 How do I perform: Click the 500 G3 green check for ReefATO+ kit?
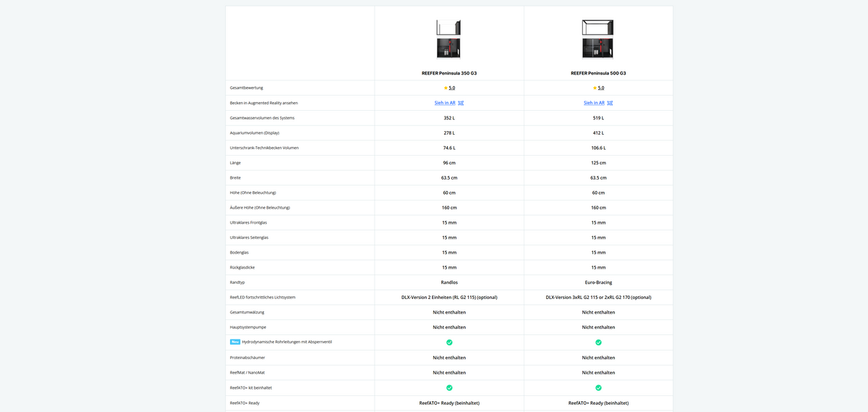coord(598,387)
